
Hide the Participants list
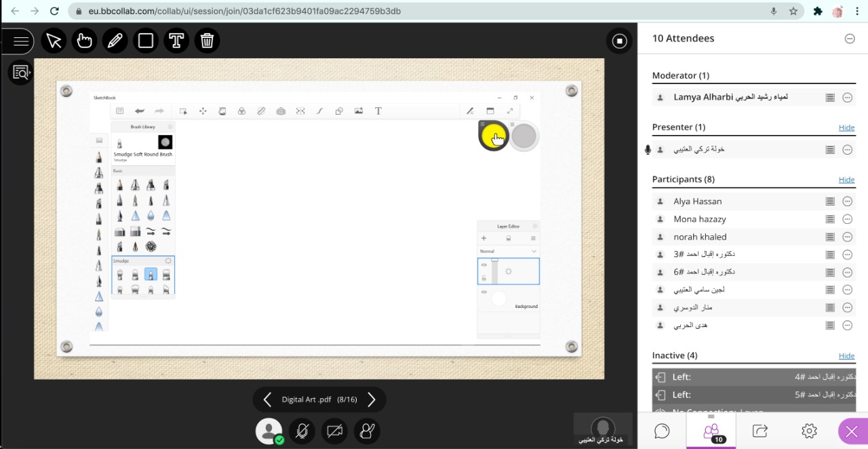point(846,180)
